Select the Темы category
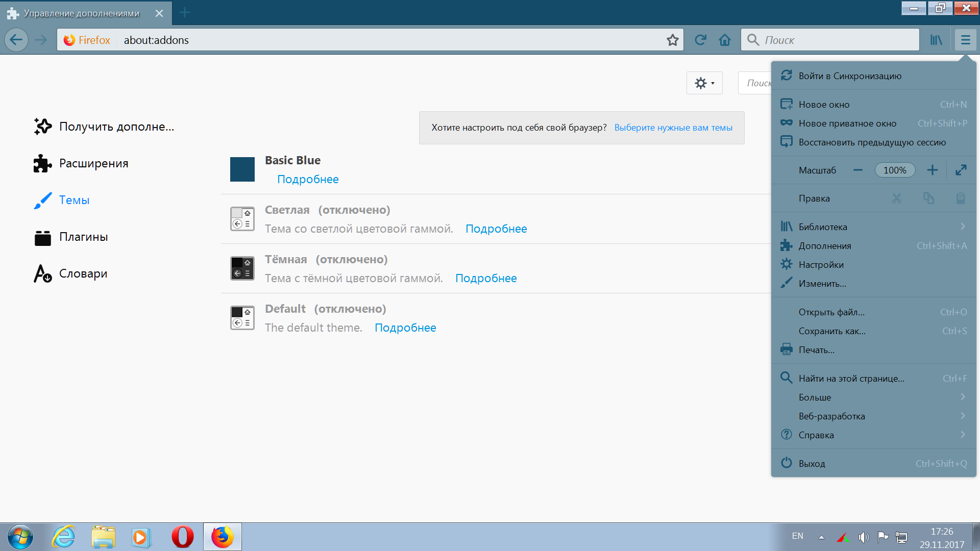Image resolution: width=980 pixels, height=551 pixels. [x=62, y=200]
